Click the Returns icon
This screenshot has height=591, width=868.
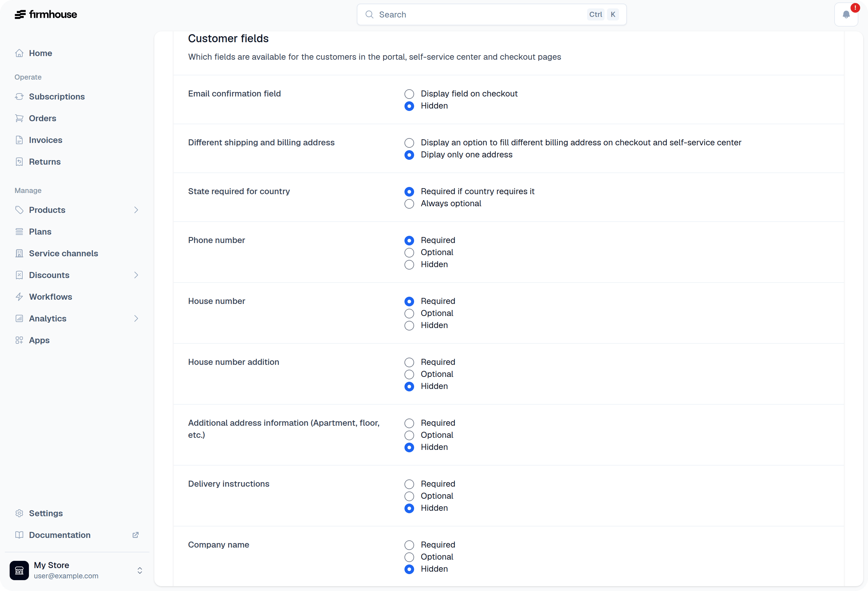click(x=19, y=162)
